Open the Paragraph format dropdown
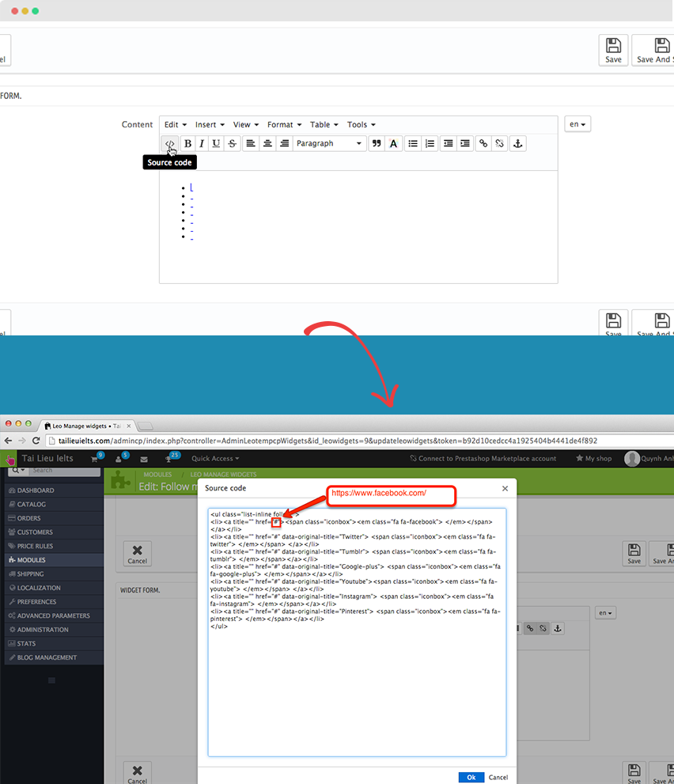This screenshot has width=674, height=784. point(329,144)
